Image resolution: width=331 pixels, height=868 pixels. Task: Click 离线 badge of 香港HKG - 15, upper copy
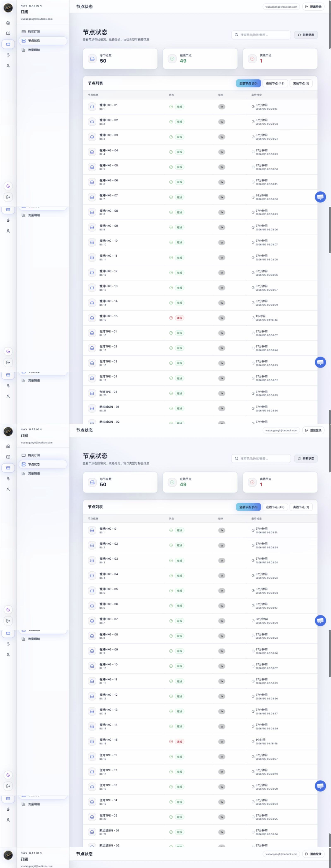pos(180,318)
